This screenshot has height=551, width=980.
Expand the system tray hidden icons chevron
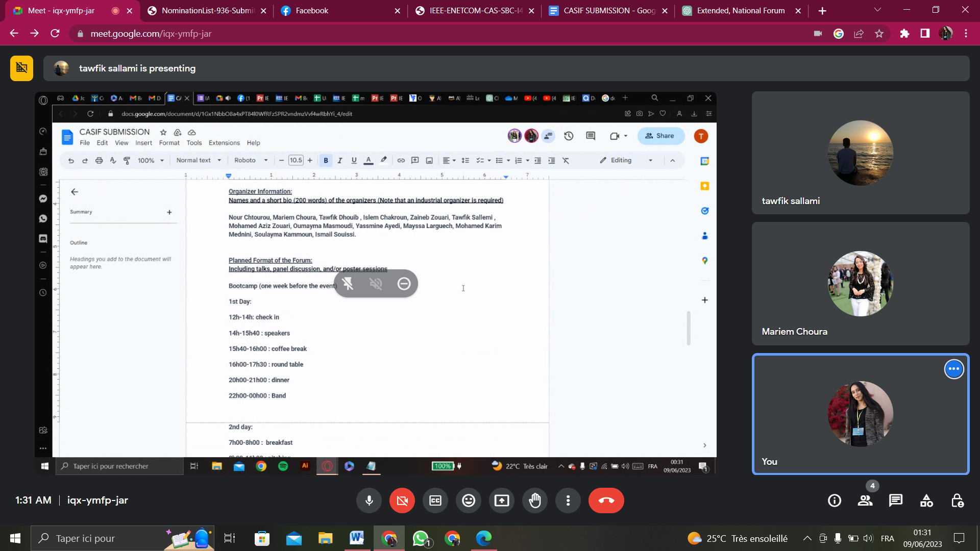coord(807,538)
